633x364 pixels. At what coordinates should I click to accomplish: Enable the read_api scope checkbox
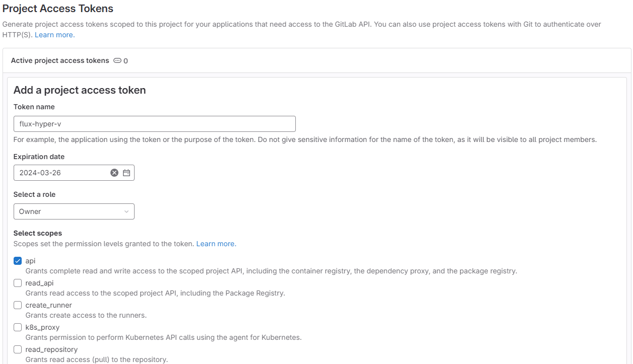(18, 283)
